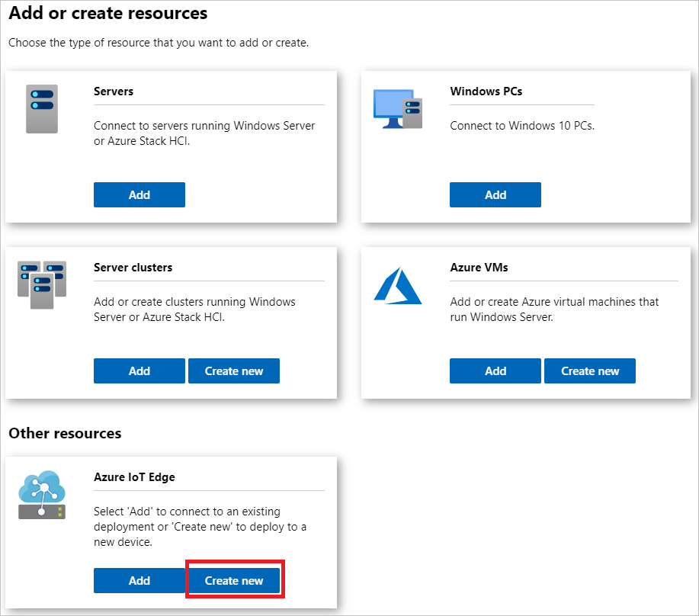The width and height of the screenshot is (699, 616).
Task: Select the Server clusters icon
Action: 42,284
